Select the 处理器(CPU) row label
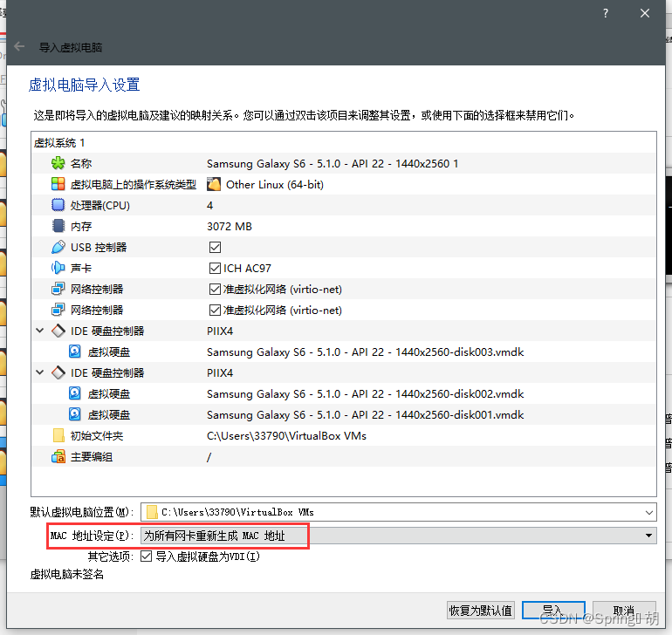 pyautogui.click(x=99, y=206)
